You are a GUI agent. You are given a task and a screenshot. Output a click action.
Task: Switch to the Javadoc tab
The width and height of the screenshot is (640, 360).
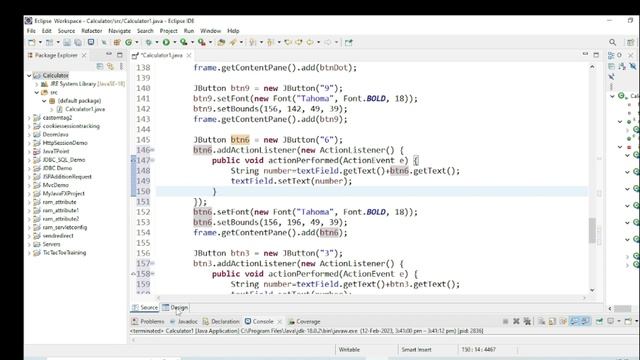point(184,321)
